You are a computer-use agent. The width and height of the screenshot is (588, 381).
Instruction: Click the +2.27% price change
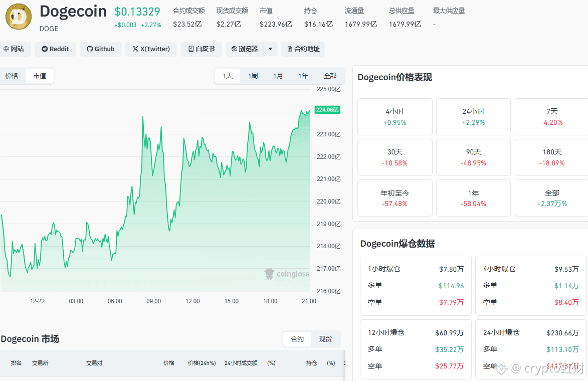(x=151, y=25)
